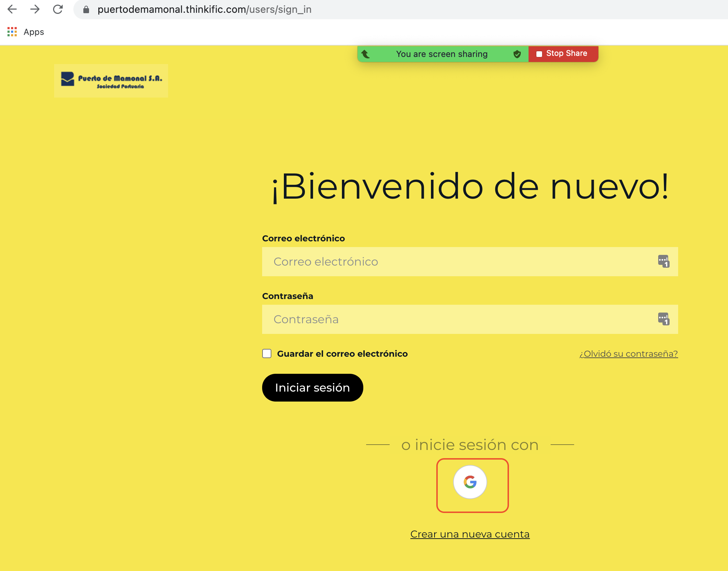This screenshot has height=571, width=728.
Task: Click the browser URL address bar
Action: [392, 10]
